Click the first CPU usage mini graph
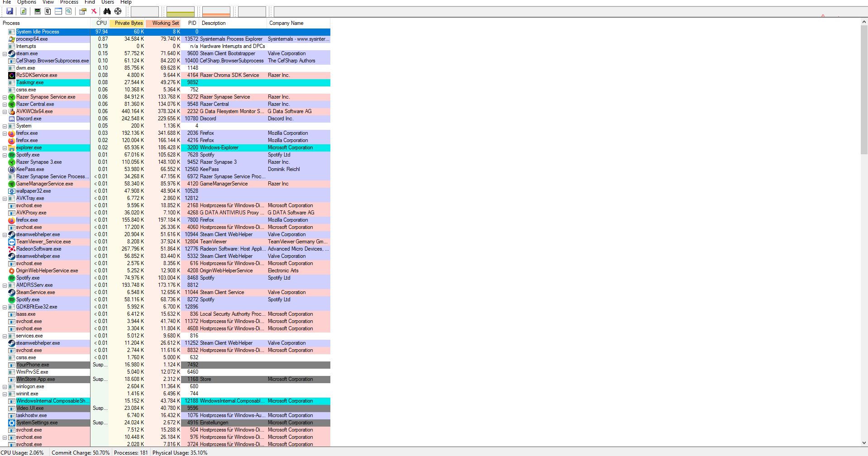 click(x=145, y=12)
